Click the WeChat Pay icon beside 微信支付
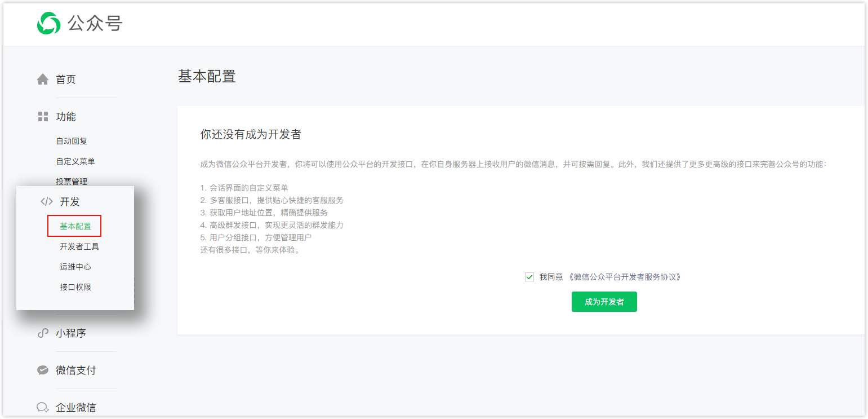Screen dimensions: 868x419 (x=43, y=371)
